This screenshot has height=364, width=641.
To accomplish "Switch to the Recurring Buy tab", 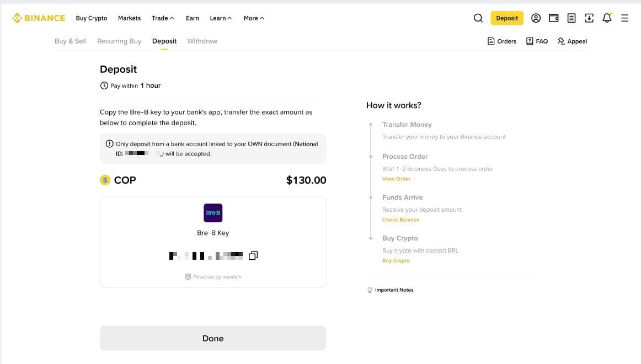I will pyautogui.click(x=119, y=41).
